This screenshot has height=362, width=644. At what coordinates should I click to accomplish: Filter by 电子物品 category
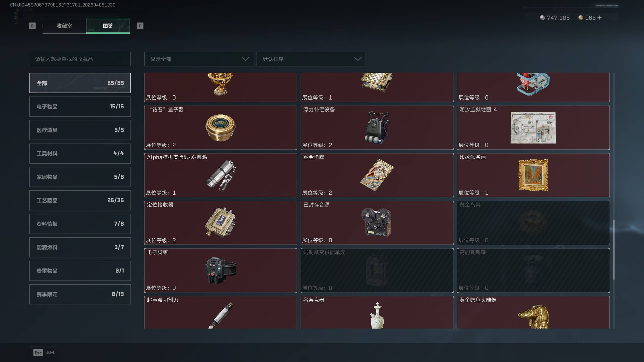point(80,107)
